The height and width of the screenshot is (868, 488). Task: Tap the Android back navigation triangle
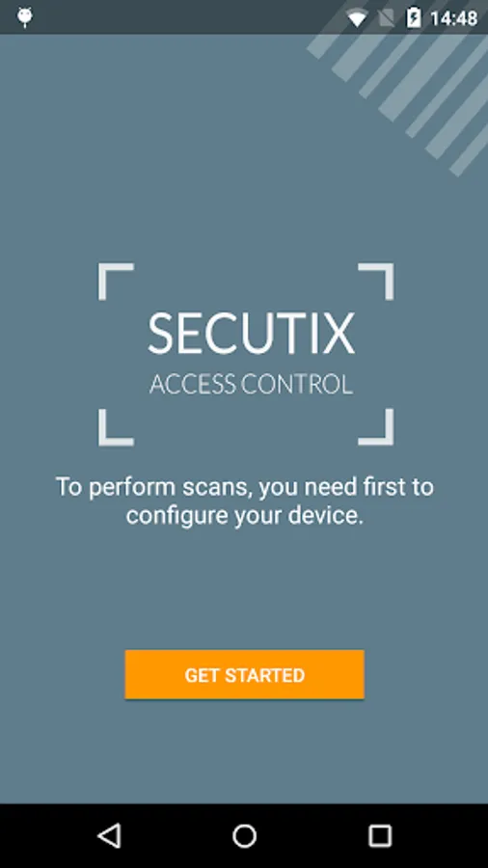[109, 835]
